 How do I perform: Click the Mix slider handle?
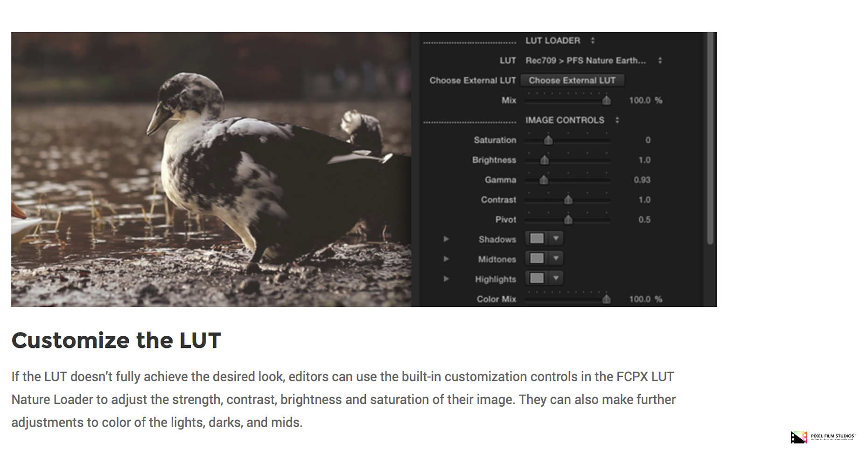pos(606,100)
